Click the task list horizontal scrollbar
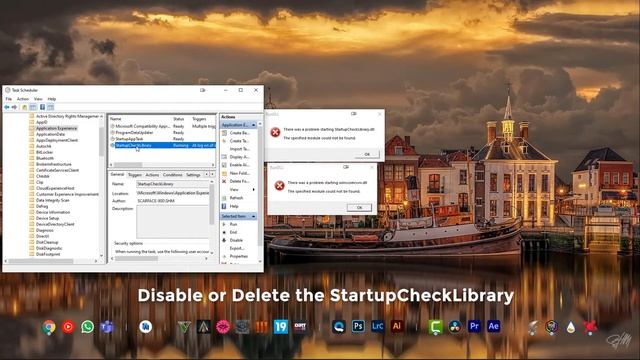 pyautogui.click(x=162, y=165)
